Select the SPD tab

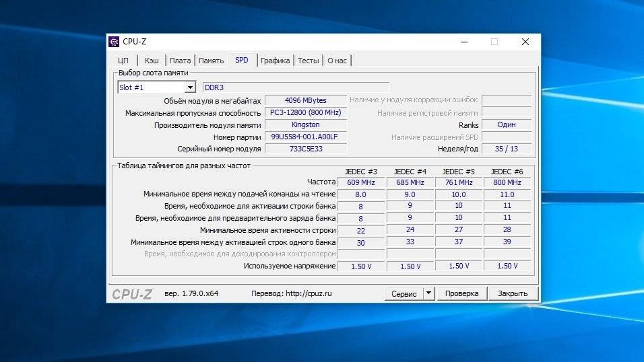click(x=241, y=60)
